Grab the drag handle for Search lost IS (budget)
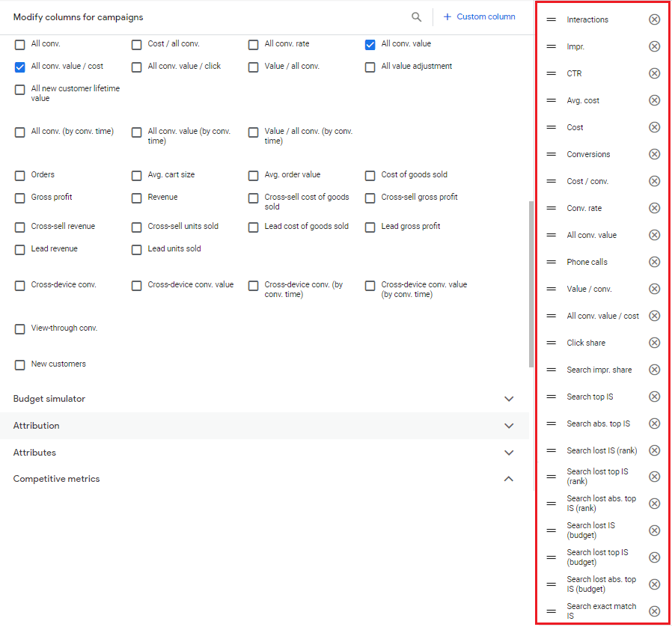672x627 pixels. click(551, 530)
